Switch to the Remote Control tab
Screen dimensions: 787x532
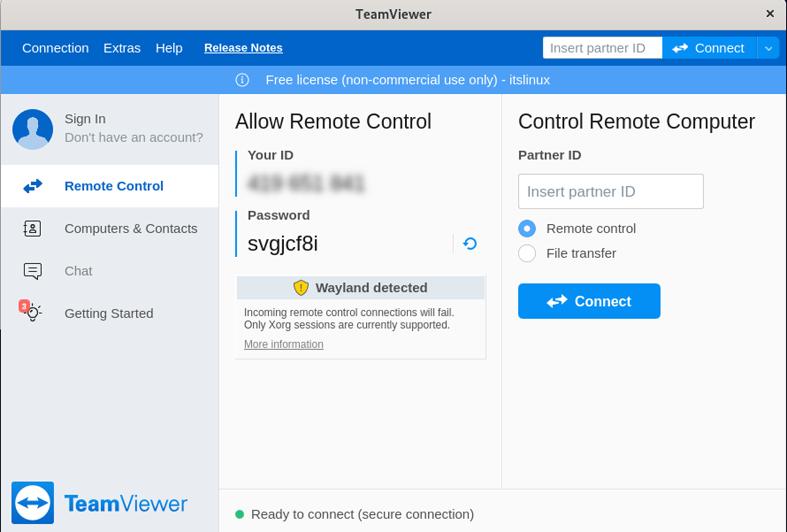tap(110, 186)
